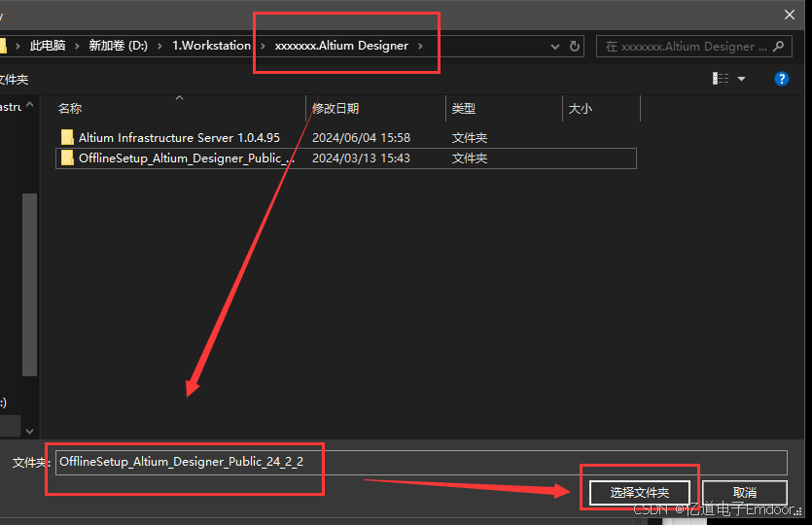The width and height of the screenshot is (812, 525).
Task: Cancel the dialog with 取消
Action: (745, 492)
